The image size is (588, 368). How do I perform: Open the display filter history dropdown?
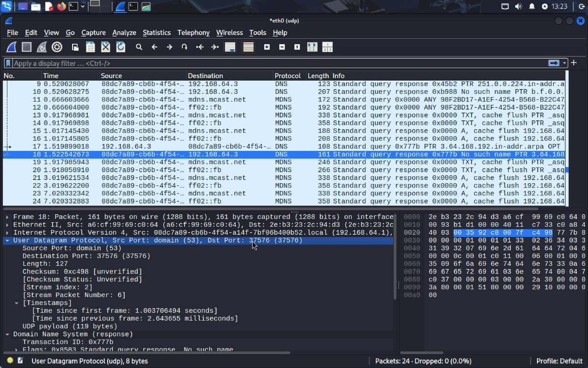click(564, 63)
